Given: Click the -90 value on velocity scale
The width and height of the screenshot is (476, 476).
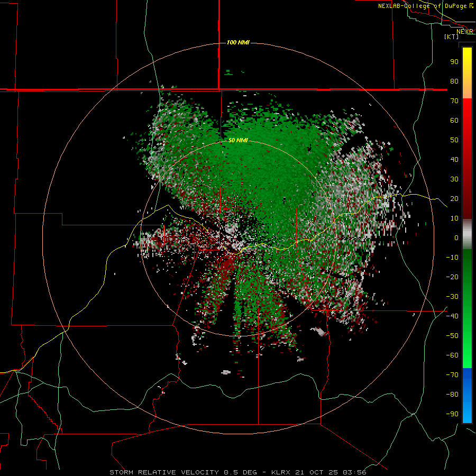Looking at the screenshot, I should point(452,414).
